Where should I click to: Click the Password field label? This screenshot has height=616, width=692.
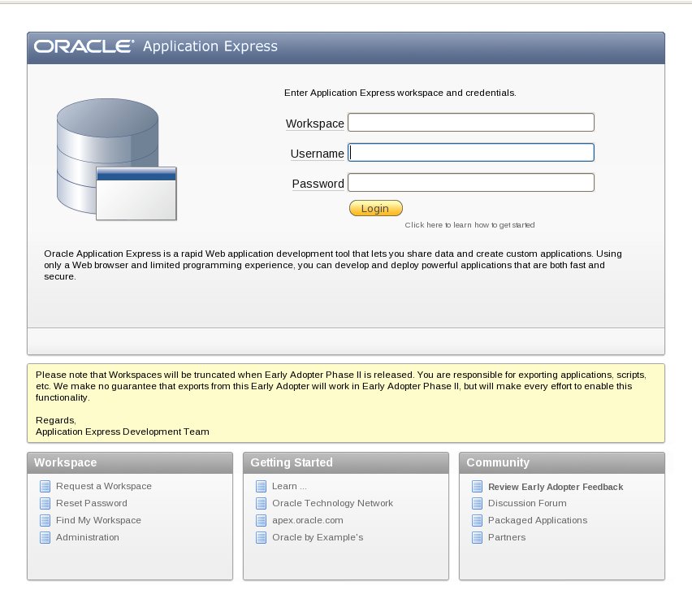(x=318, y=184)
